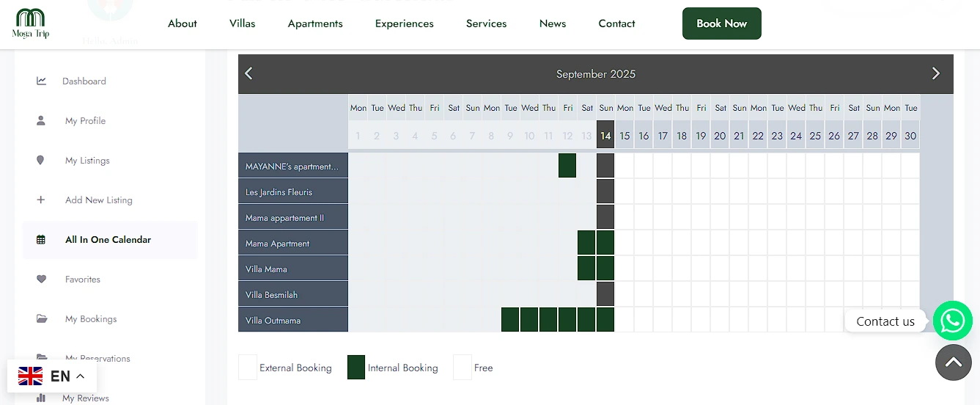Open the Contact navigation link

(x=616, y=23)
